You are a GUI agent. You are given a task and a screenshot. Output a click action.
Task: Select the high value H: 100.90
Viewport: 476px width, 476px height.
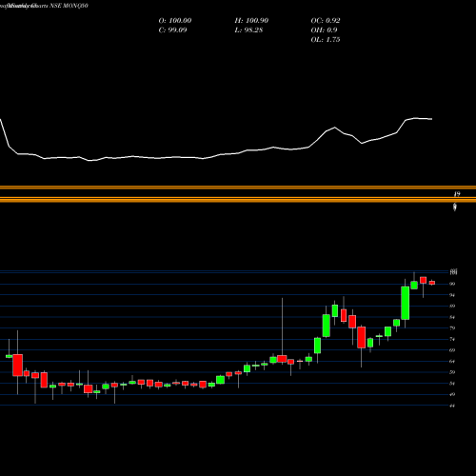click(x=251, y=21)
